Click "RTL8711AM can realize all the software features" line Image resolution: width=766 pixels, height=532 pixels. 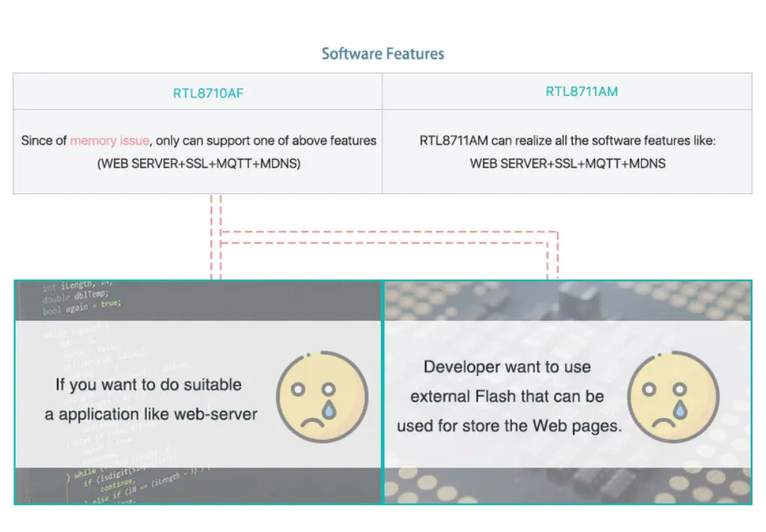[567, 141]
